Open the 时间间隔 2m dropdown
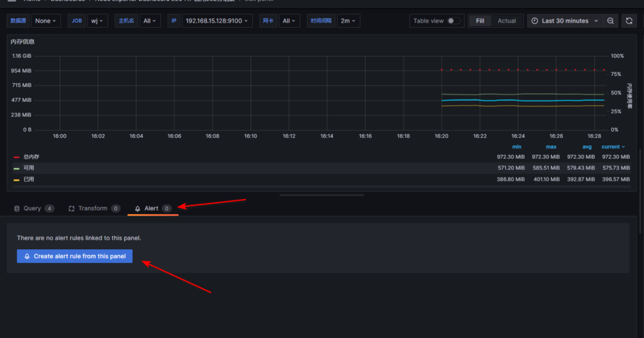 point(348,21)
